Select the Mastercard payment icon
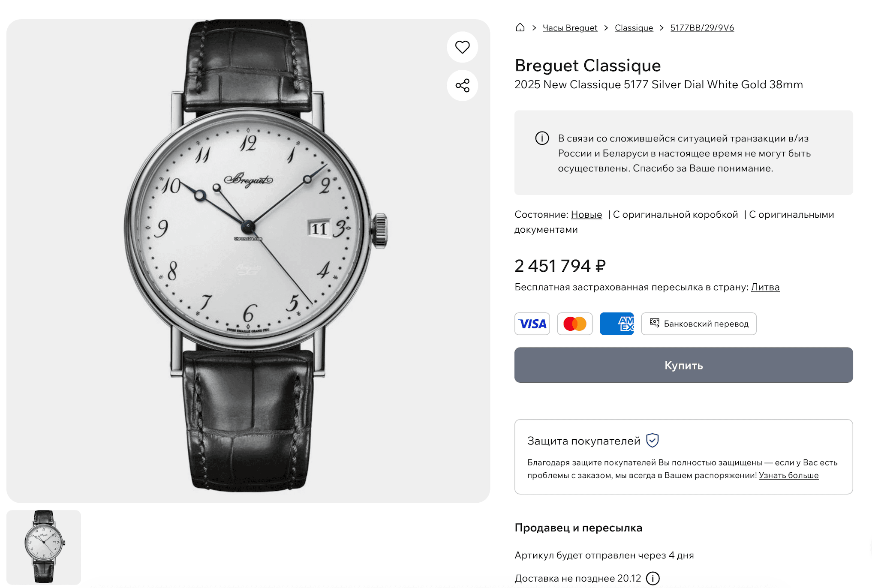Viewport: 872px width, 588px height. [x=574, y=324]
